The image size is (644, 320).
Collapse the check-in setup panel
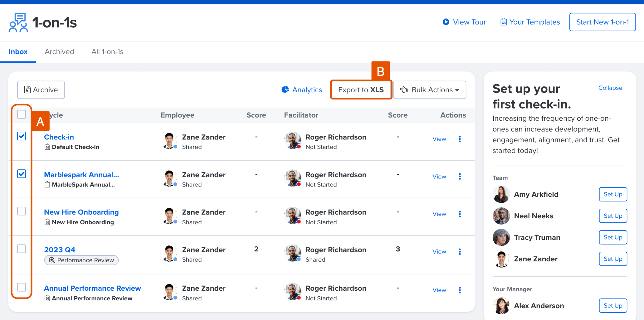click(610, 88)
